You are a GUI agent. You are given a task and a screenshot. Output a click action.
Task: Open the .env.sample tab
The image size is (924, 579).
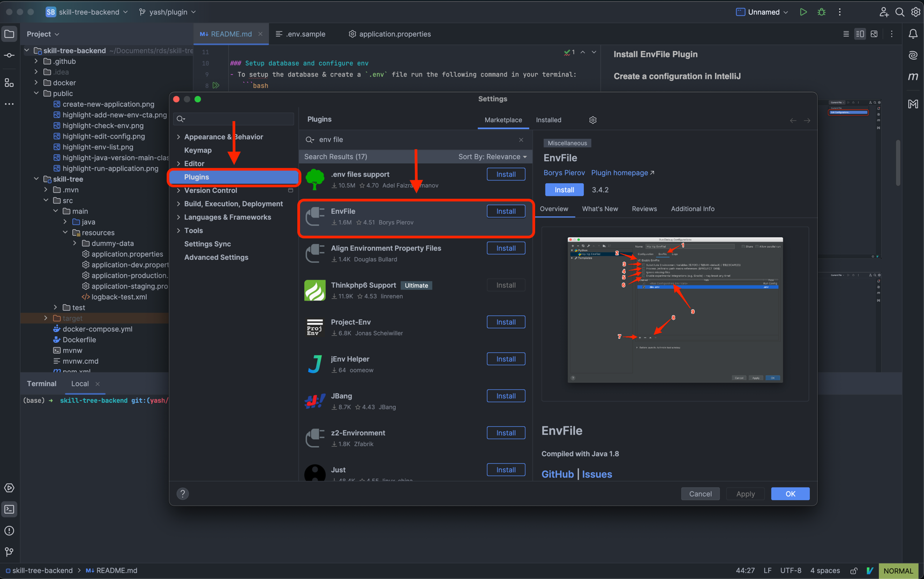(301, 34)
